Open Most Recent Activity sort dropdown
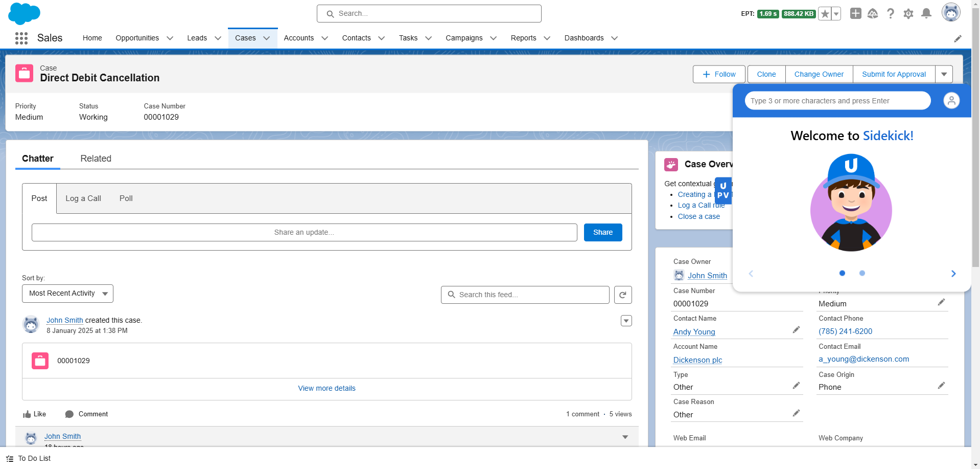The width and height of the screenshot is (980, 469). pyautogui.click(x=67, y=294)
